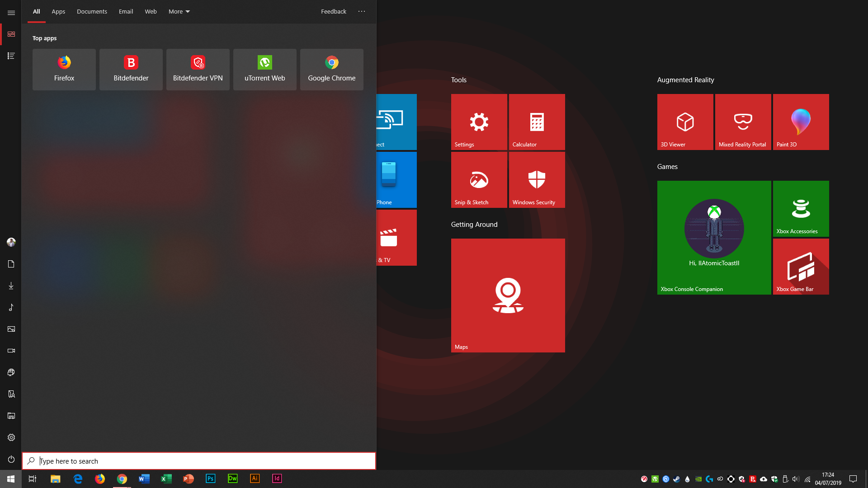
Task: Open the Your Phone tile
Action: click(x=396, y=180)
